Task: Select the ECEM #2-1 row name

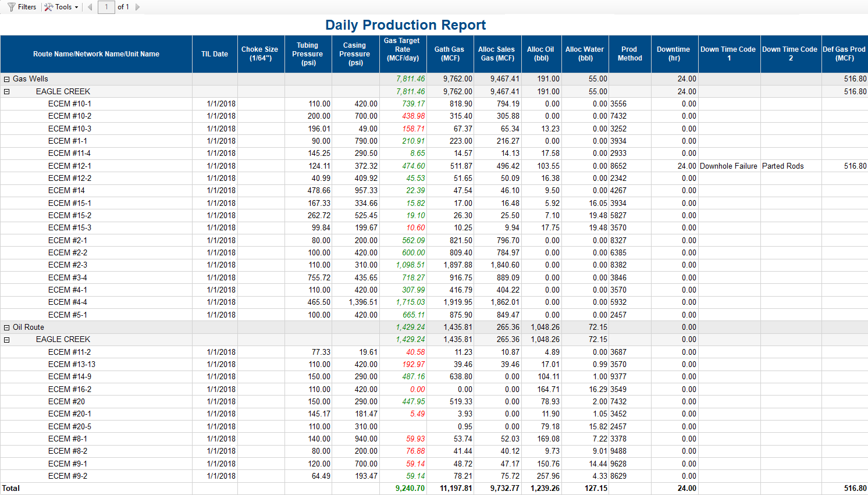Action: [67, 240]
